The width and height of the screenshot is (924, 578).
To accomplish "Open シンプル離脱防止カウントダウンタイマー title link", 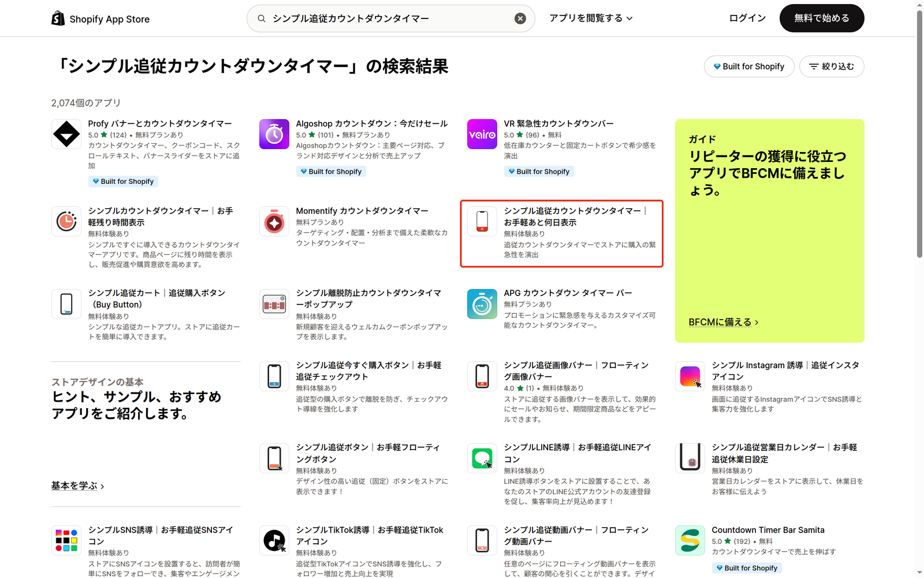I will pos(368,299).
